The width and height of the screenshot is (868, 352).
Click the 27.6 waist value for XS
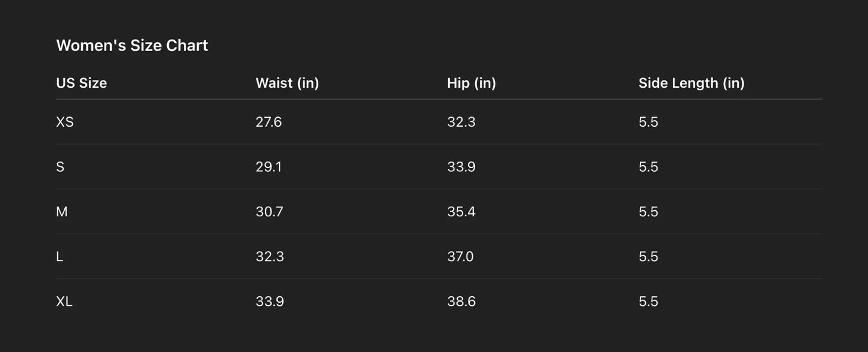[x=269, y=122]
